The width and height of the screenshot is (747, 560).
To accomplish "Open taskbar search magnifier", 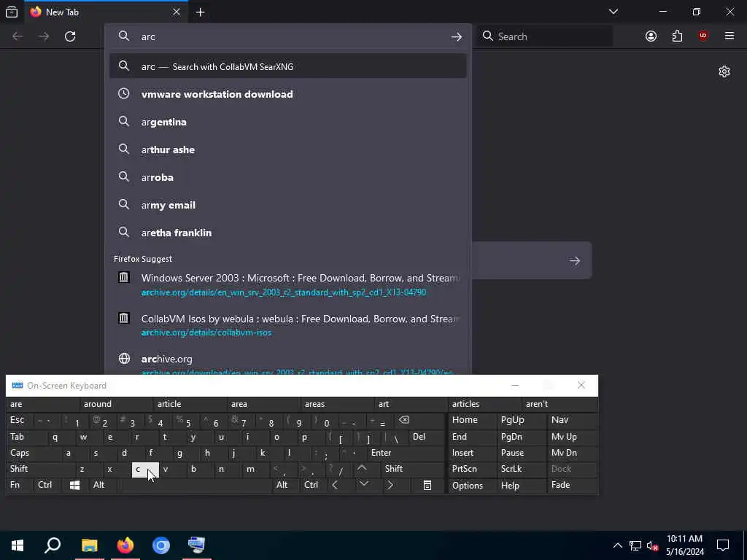I will coord(53,545).
